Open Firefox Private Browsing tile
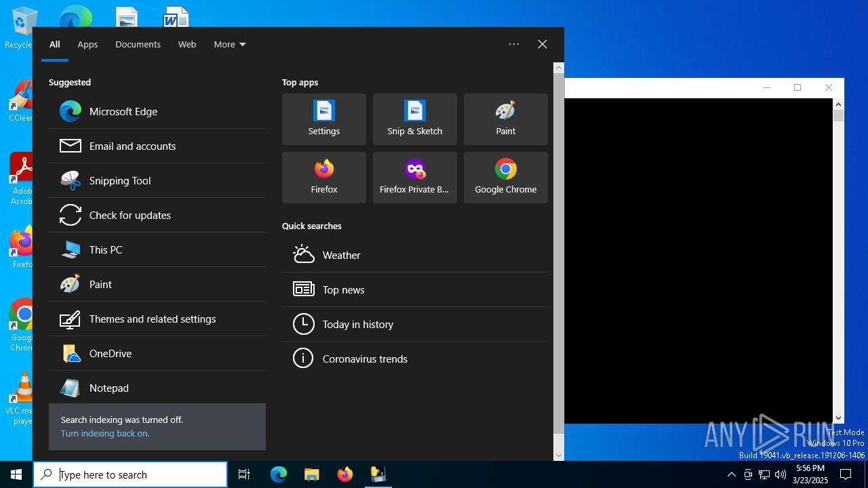This screenshot has width=868, height=488. [x=415, y=178]
